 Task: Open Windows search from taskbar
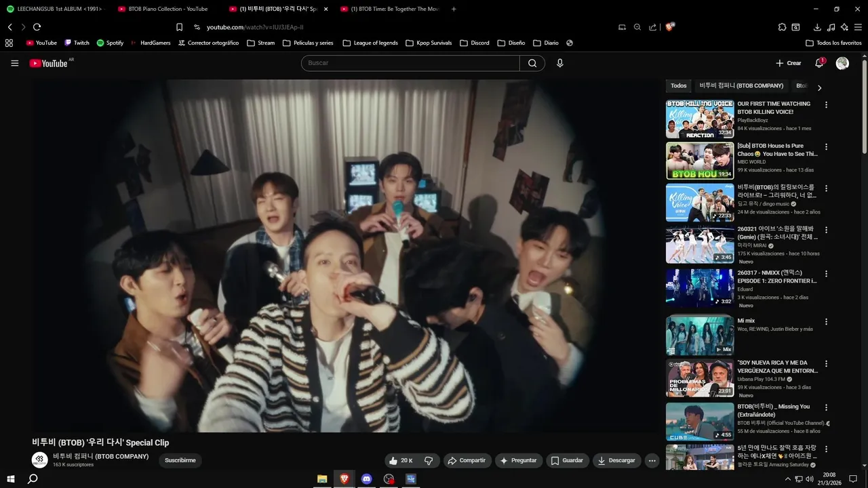coord(32,479)
